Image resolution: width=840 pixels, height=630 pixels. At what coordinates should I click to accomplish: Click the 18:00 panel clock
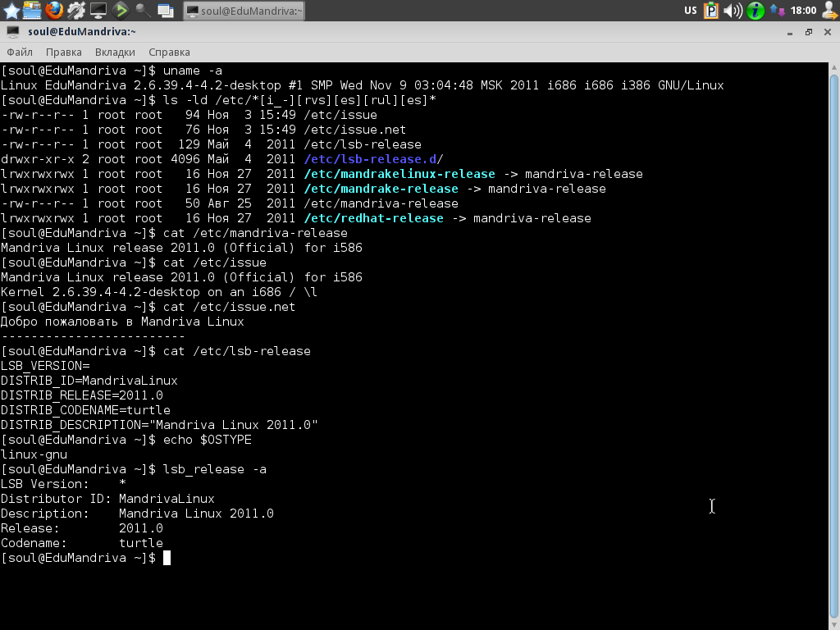(803, 10)
